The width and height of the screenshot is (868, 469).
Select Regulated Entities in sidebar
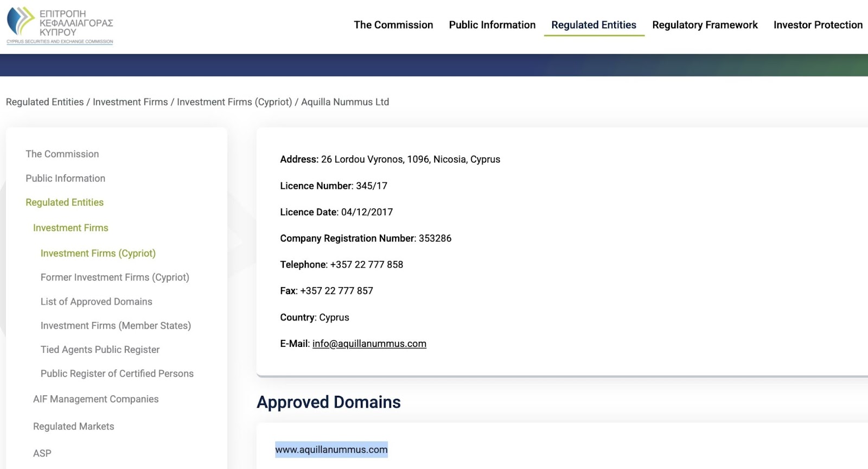pos(65,202)
